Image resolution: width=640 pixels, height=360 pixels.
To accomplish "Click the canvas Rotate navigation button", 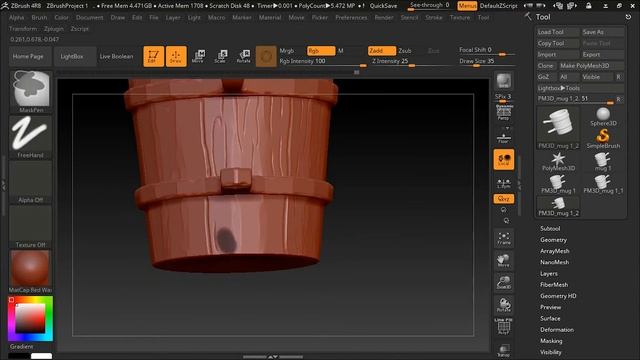I will 504,305.
